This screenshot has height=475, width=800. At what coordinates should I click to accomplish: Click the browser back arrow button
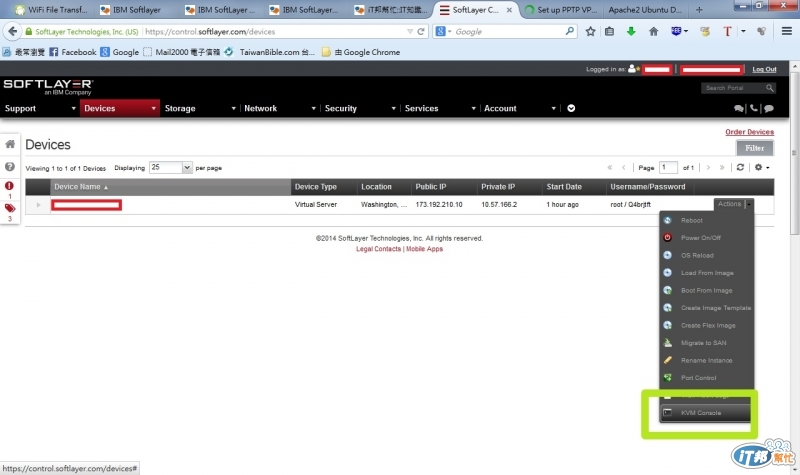pyautogui.click(x=13, y=32)
